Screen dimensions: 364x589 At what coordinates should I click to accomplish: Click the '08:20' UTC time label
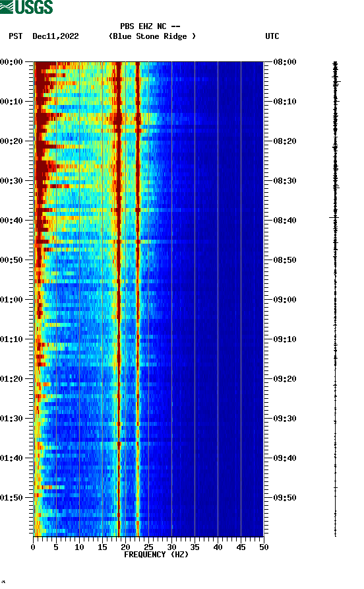click(285, 141)
